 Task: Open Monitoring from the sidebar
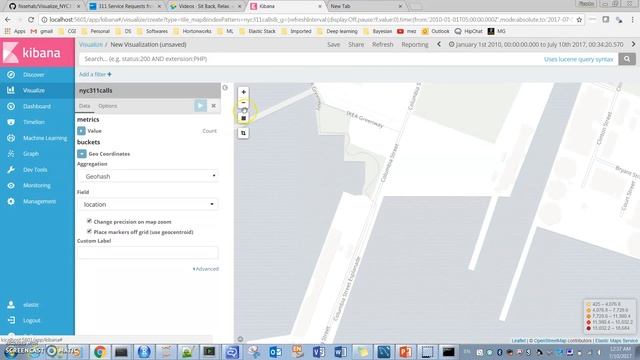36,185
